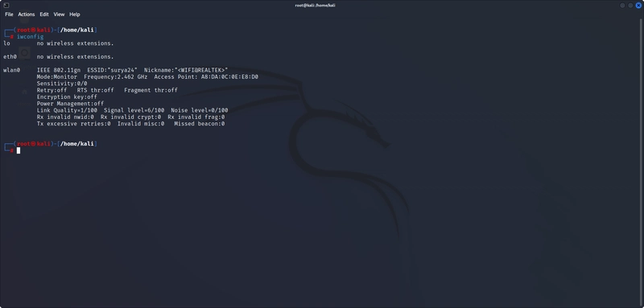The image size is (644, 308).
Task: Click the eth0 interface name
Action: (10, 56)
